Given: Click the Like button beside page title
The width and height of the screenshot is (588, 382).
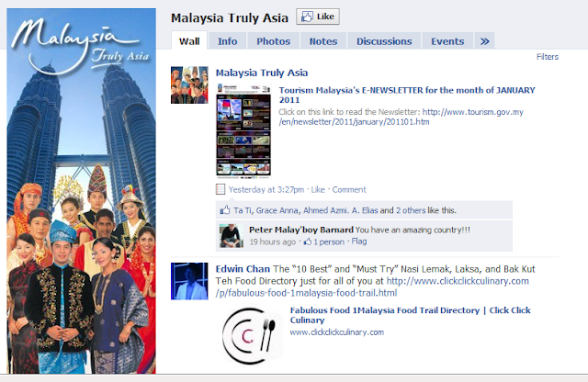Looking at the screenshot, I should pos(318,17).
